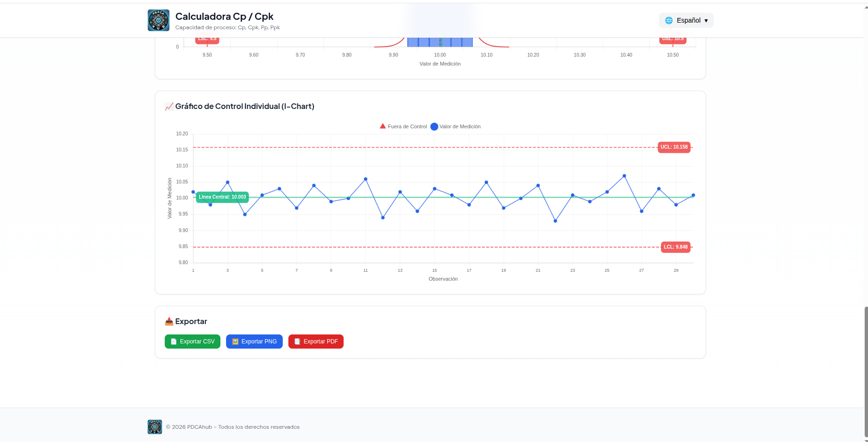Image resolution: width=868 pixels, height=442 pixels.
Task: Click the PDCAhub logo in the header
Action: (158, 20)
